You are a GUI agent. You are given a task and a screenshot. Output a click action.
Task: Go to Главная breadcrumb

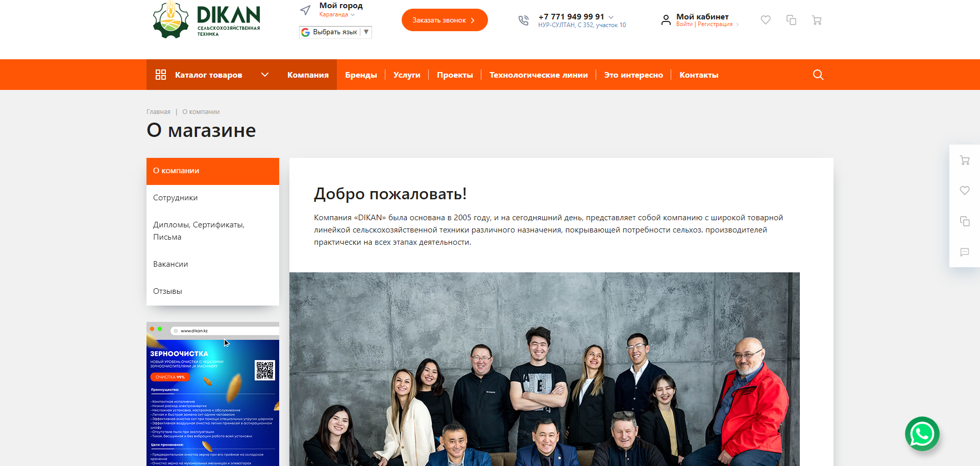click(158, 112)
